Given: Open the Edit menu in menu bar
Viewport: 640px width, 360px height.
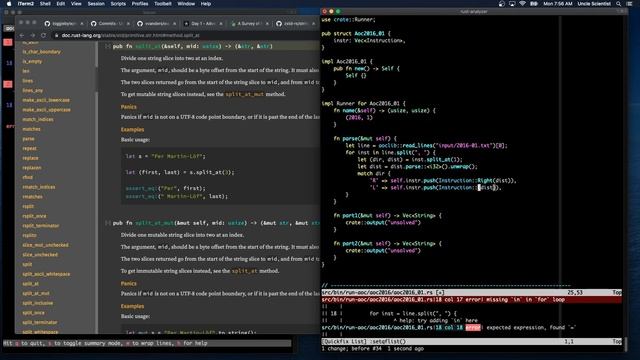Looking at the screenshot, I should point(61,4).
